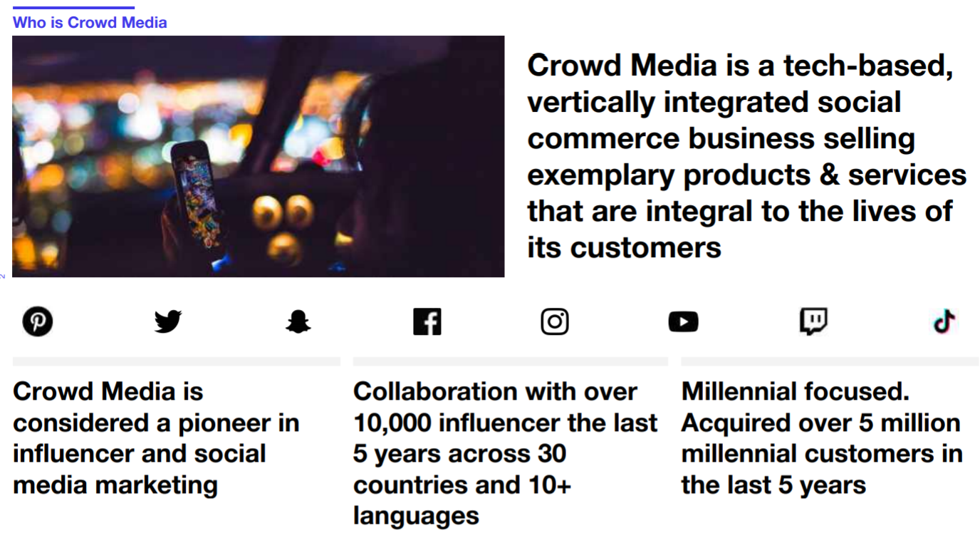Click the Instagram camera icon
This screenshot has height=543, width=980.
555,322
